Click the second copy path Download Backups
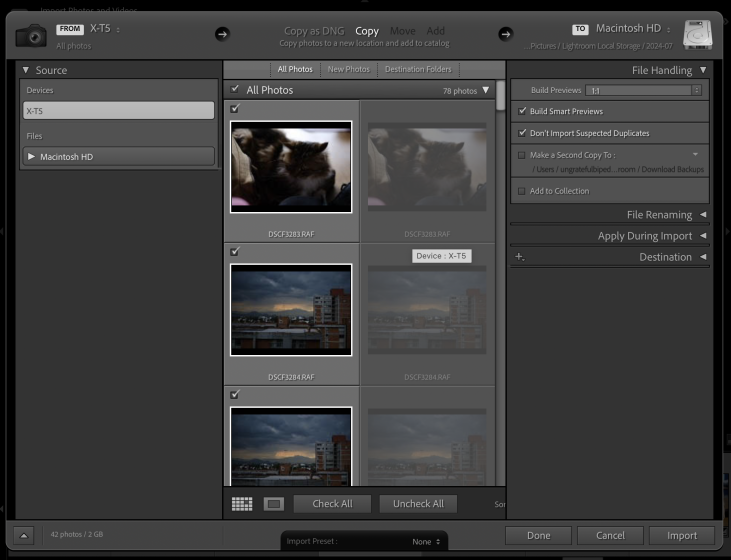This screenshot has height=560, width=731. [x=618, y=169]
